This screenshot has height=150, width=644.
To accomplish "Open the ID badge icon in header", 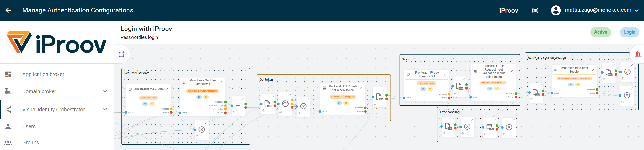I will point(535,11).
